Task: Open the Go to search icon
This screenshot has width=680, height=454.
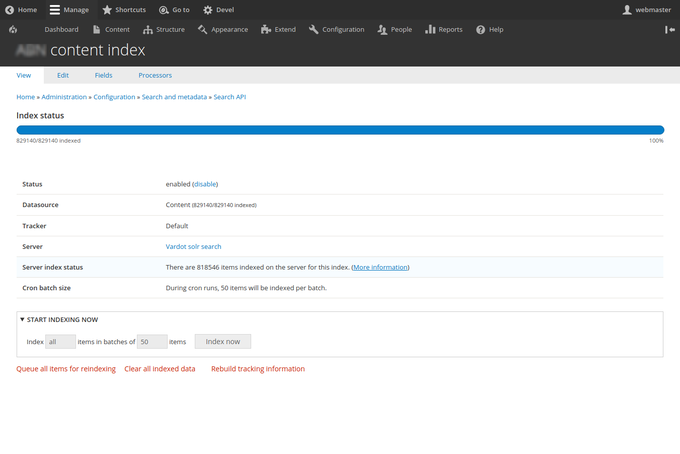Action: click(x=163, y=10)
